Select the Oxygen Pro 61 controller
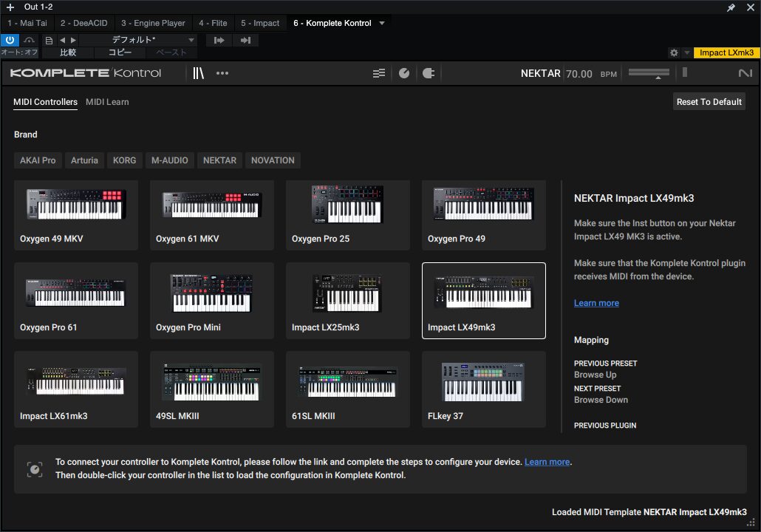 click(x=76, y=301)
